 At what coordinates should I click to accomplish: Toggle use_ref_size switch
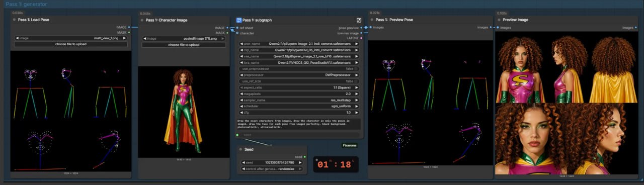(x=356, y=81)
